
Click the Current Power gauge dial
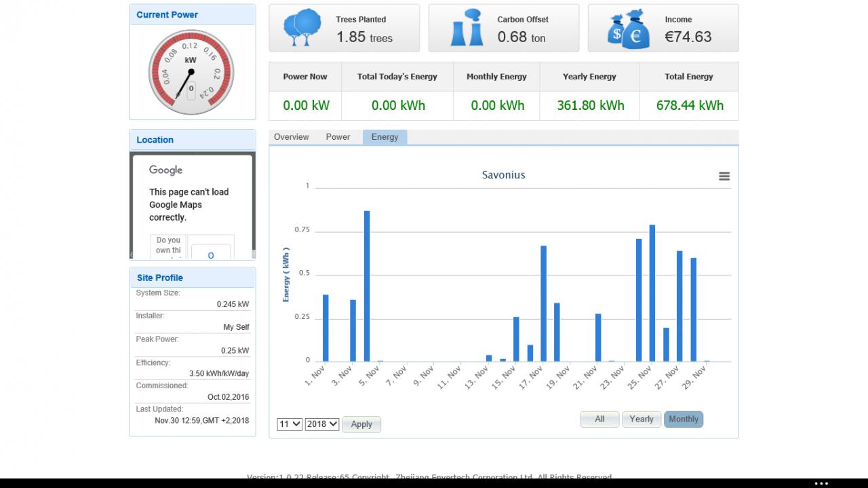coord(191,72)
